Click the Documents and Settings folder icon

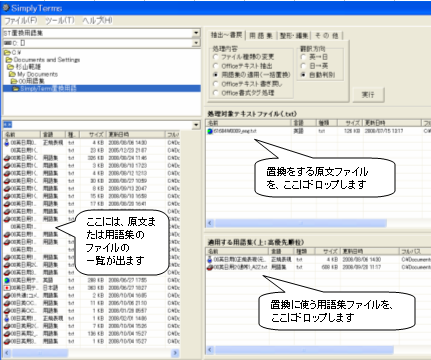[9, 60]
